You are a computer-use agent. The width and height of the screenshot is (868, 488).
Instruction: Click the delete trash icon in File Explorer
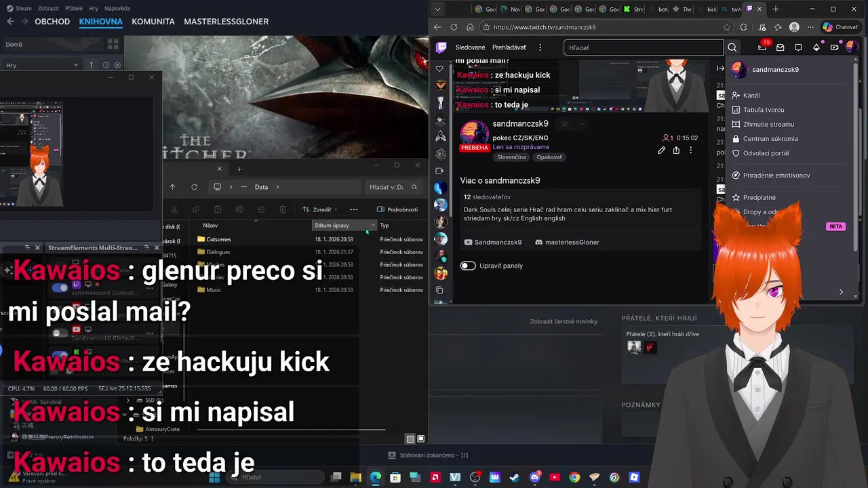tap(283, 209)
